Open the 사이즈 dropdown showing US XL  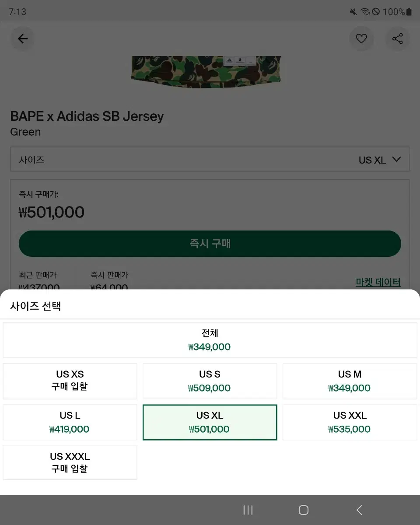[x=210, y=160]
